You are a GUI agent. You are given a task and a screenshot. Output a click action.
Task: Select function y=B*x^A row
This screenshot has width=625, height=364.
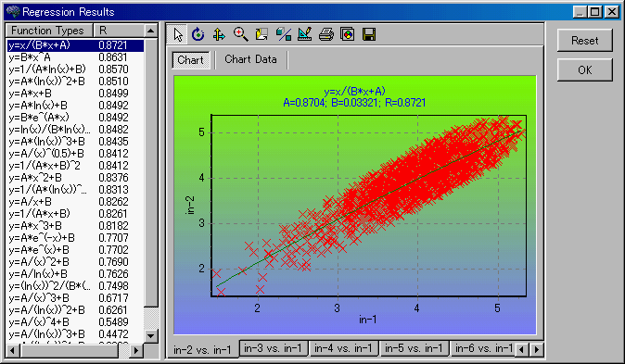pyautogui.click(x=75, y=57)
